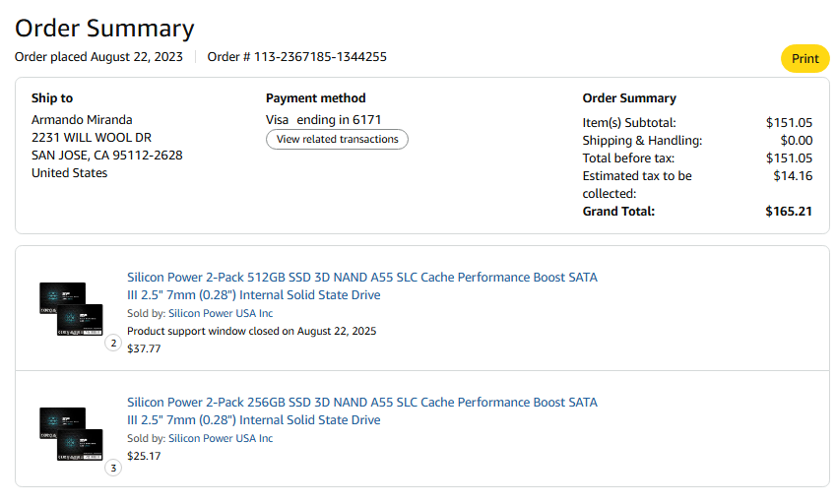This screenshot has width=836, height=504.
Task: Click the Order Summary page heading
Action: 104,29
